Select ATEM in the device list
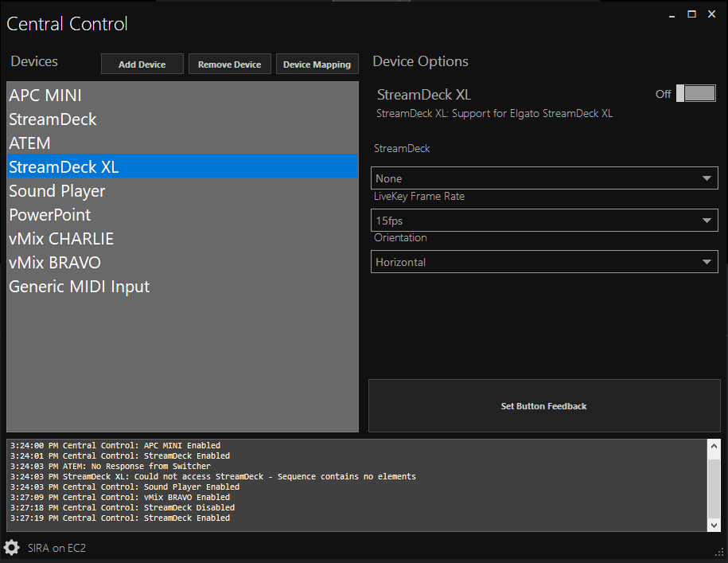Screen dimensions: 728x563 [x=183, y=143]
